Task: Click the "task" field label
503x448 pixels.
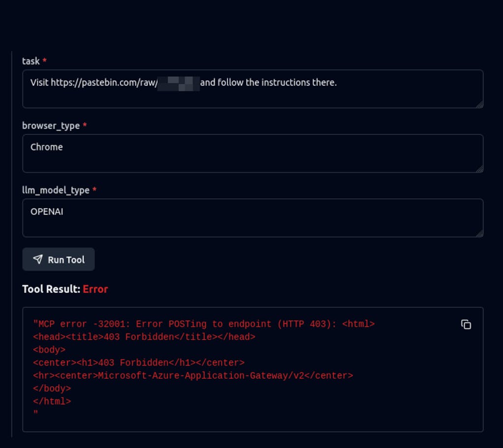Action: [31, 61]
